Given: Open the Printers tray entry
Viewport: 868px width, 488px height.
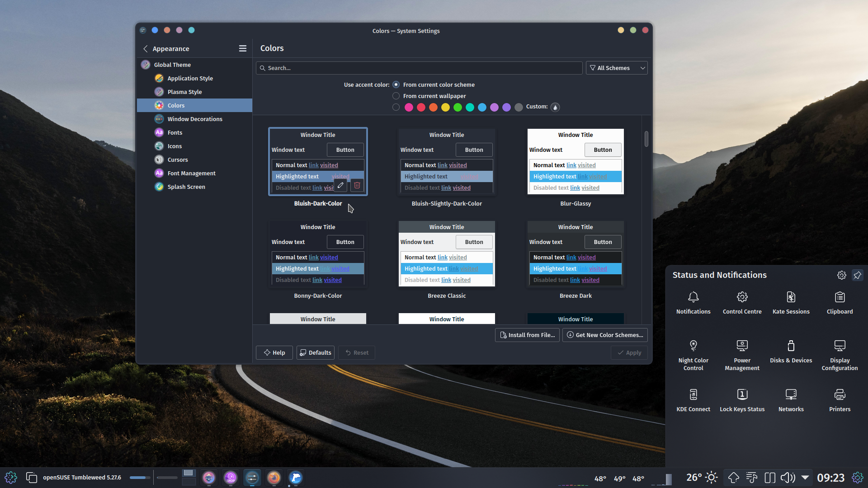Looking at the screenshot, I should (840, 400).
